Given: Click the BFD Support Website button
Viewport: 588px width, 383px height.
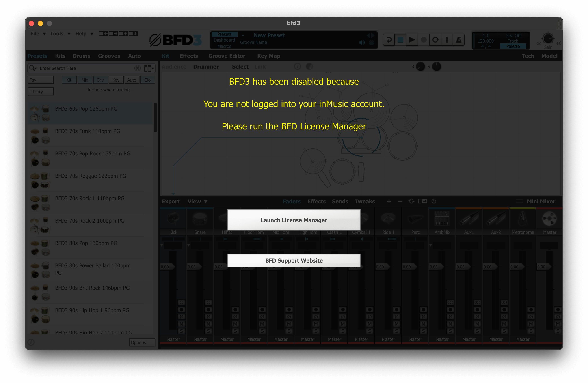Looking at the screenshot, I should 294,260.
